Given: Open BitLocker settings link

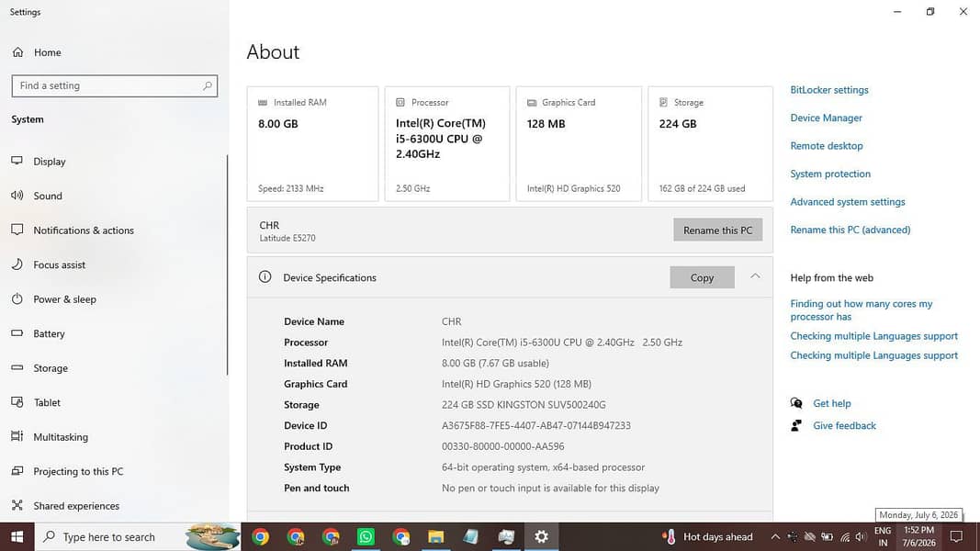Looking at the screenshot, I should point(828,90).
